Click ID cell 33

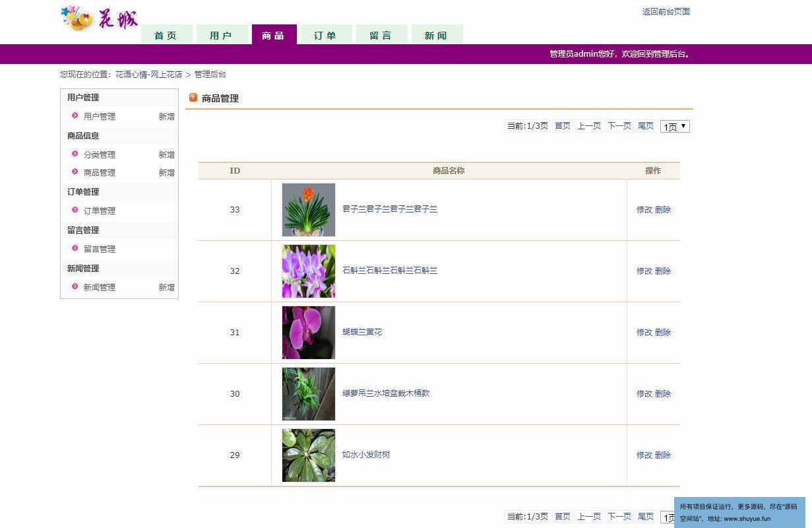(235, 210)
